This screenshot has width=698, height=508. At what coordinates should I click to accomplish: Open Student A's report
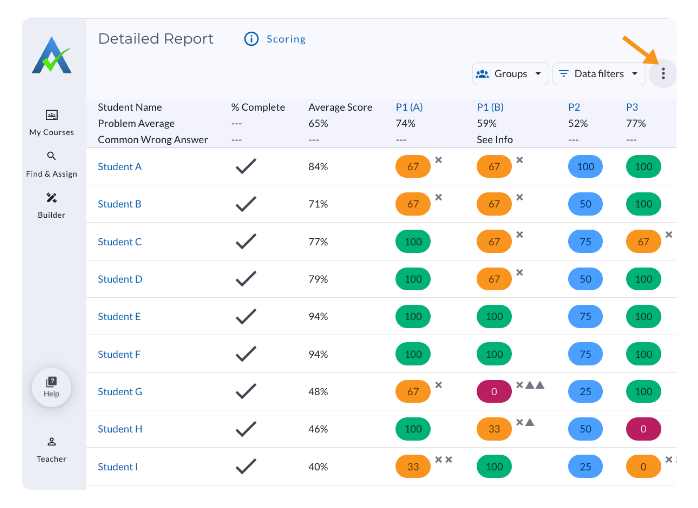tap(120, 167)
